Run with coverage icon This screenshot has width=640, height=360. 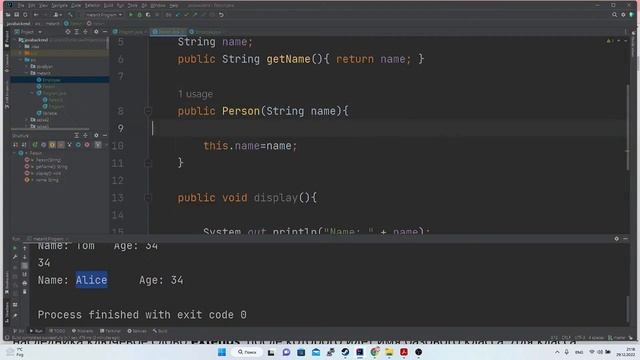click(x=148, y=15)
